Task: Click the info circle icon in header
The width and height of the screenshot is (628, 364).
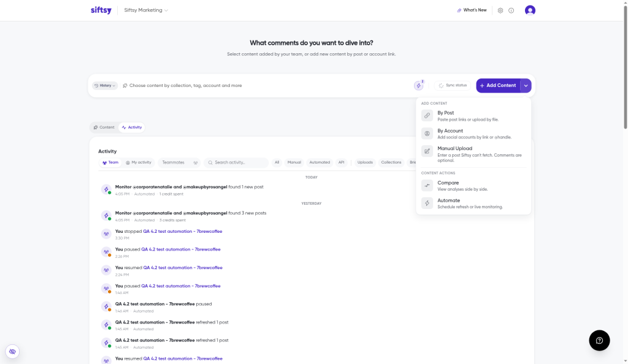Action: click(511, 10)
